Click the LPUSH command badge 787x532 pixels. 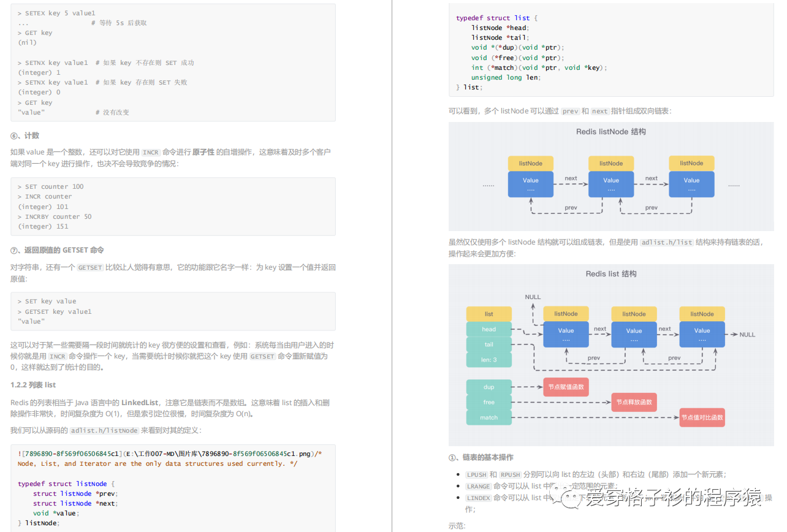click(x=476, y=474)
